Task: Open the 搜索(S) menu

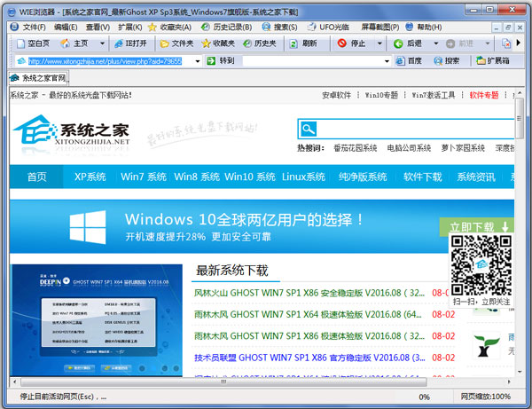Action: (280, 27)
